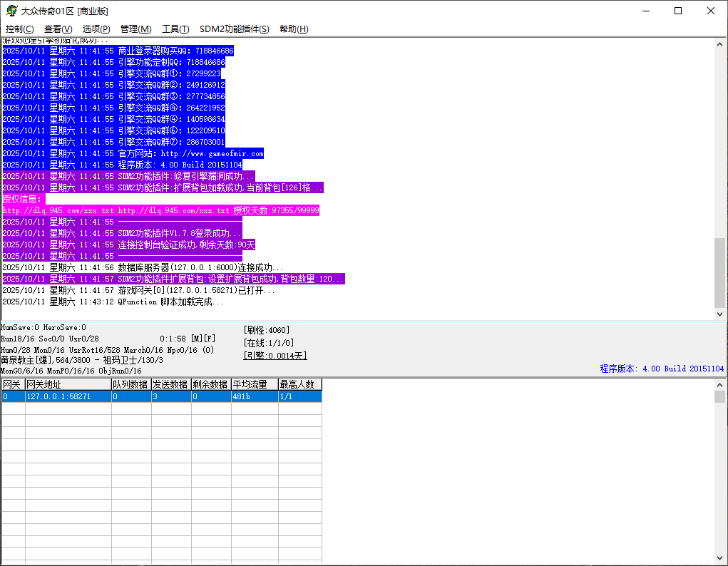This screenshot has width=728, height=566.
Task: Click the 平均流量 column header
Action: tap(254, 385)
